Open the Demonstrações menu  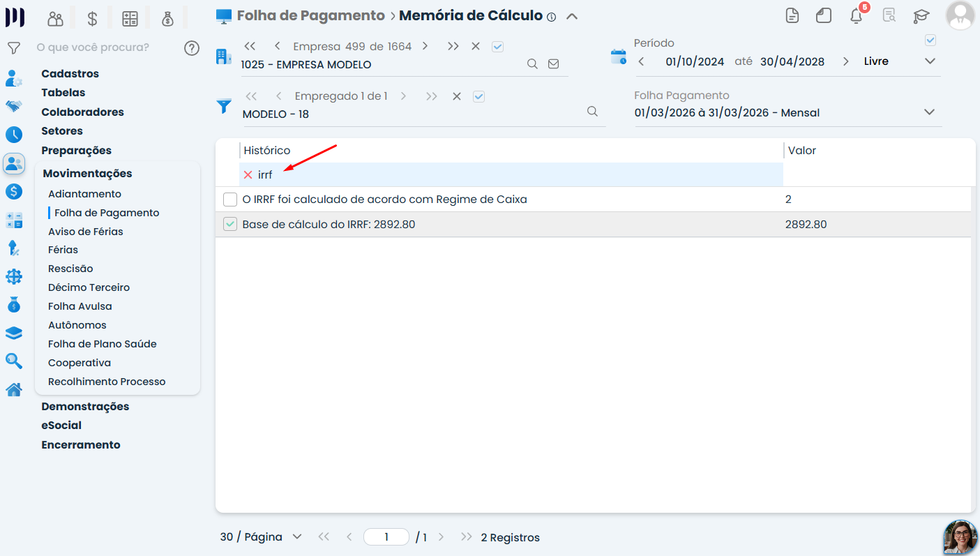pos(85,406)
